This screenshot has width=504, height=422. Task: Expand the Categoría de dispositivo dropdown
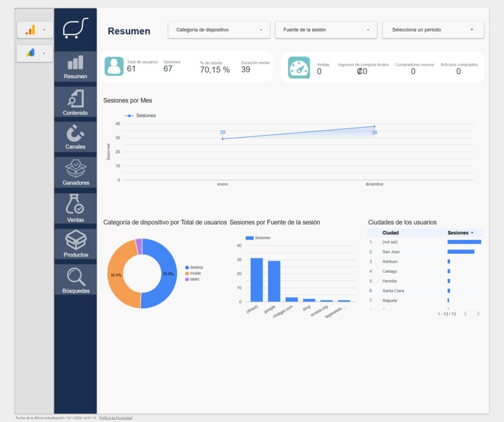pos(219,30)
